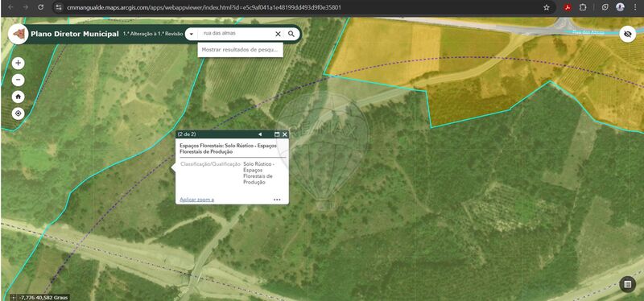Open the Plano Diretor Municipal logo
The height and width of the screenshot is (301, 644).
pyautogui.click(x=18, y=35)
